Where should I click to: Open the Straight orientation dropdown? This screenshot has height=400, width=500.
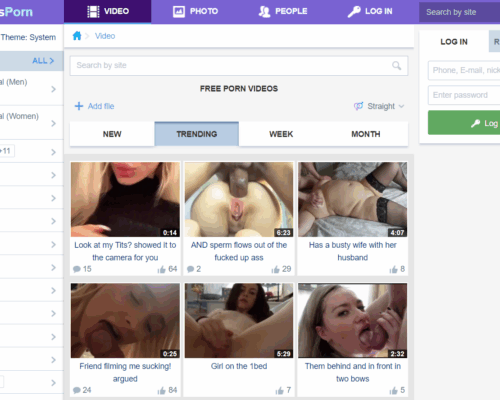coord(379,106)
